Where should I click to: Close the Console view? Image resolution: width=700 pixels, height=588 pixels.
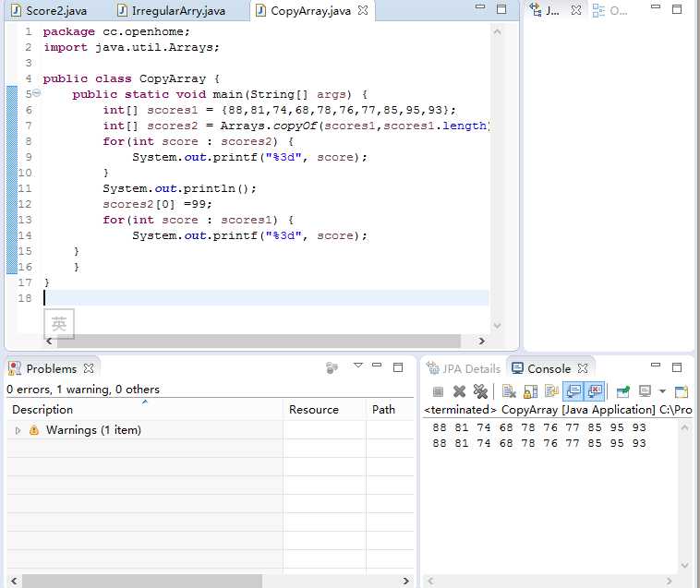pyautogui.click(x=583, y=368)
